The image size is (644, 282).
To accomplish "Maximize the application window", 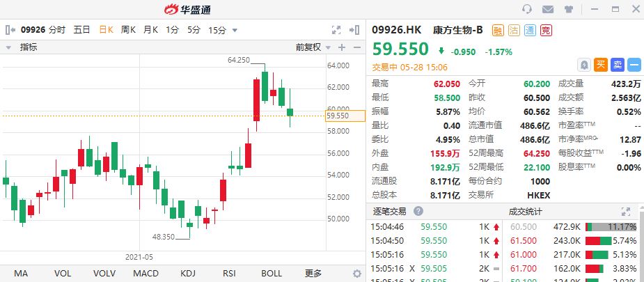I will 615,9.
